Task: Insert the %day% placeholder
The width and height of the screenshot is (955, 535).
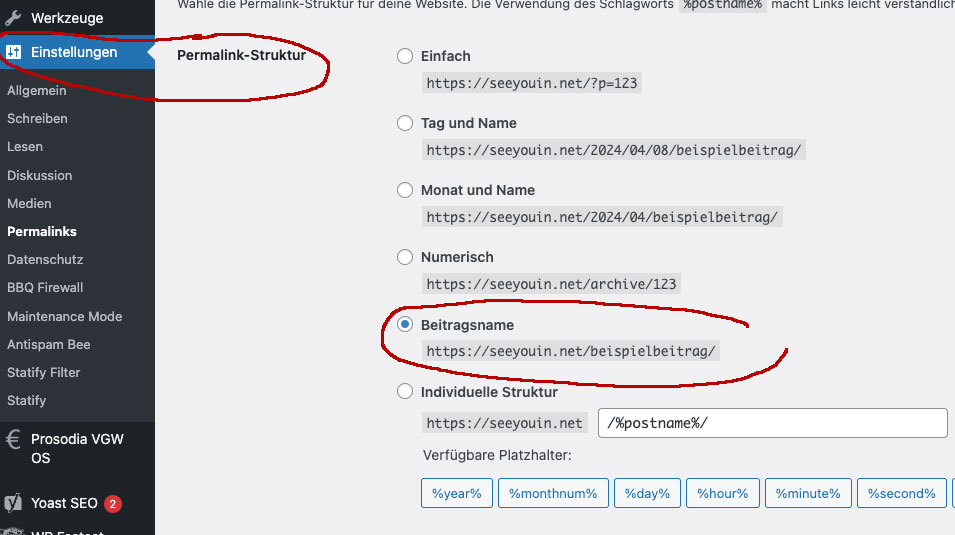Action: [x=647, y=493]
